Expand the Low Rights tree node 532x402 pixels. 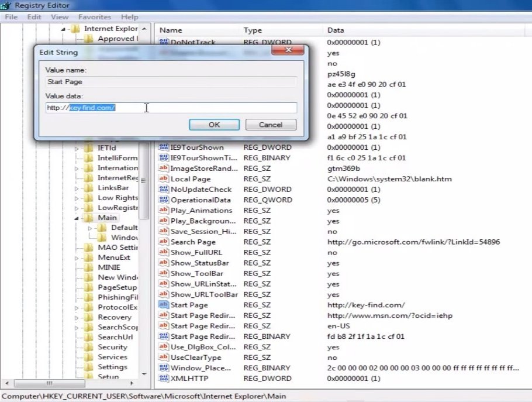tap(77, 198)
